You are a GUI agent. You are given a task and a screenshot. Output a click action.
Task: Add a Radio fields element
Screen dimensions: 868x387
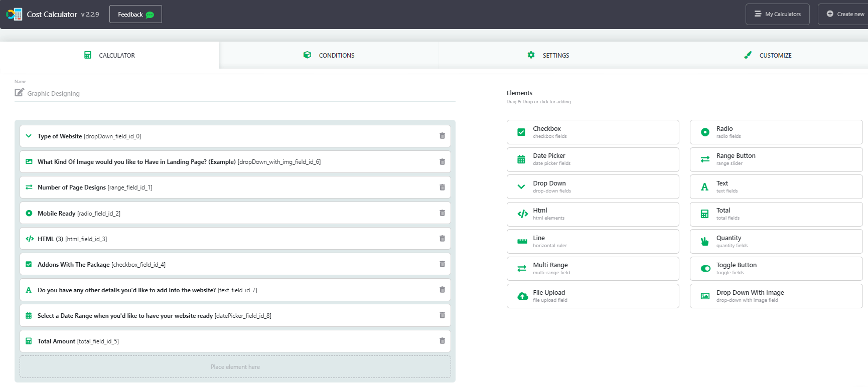tap(776, 132)
